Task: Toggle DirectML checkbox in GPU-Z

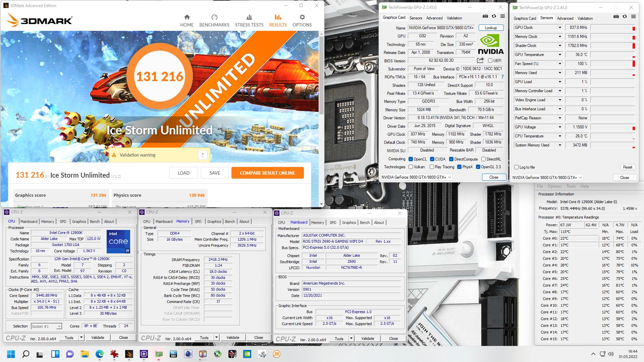Action: pyautogui.click(x=484, y=159)
